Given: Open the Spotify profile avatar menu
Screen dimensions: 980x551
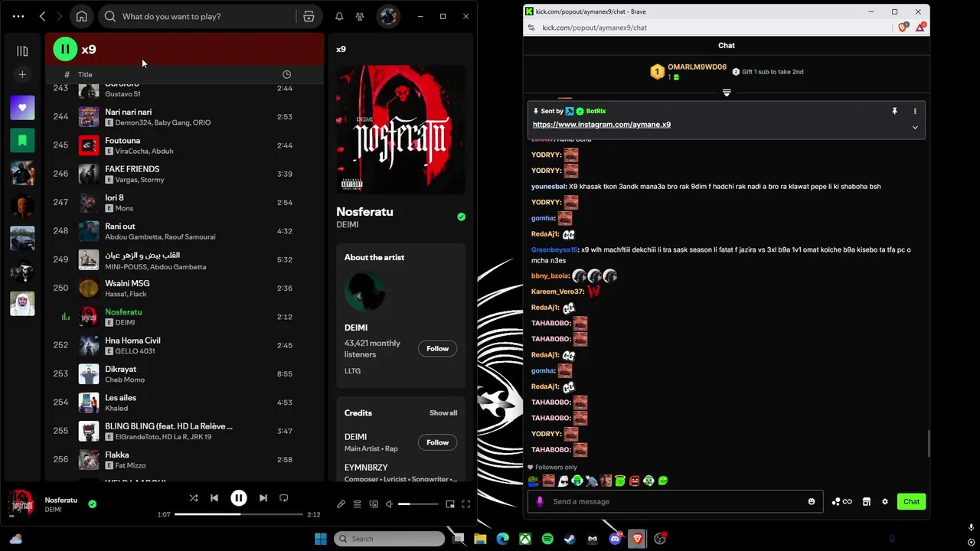Looking at the screenshot, I should coord(388,16).
